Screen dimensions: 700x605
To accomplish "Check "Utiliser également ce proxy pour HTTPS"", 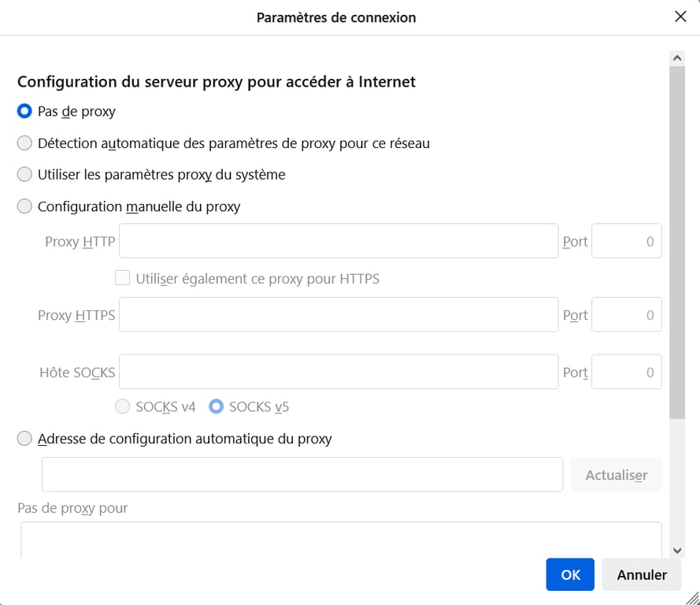I will [123, 277].
